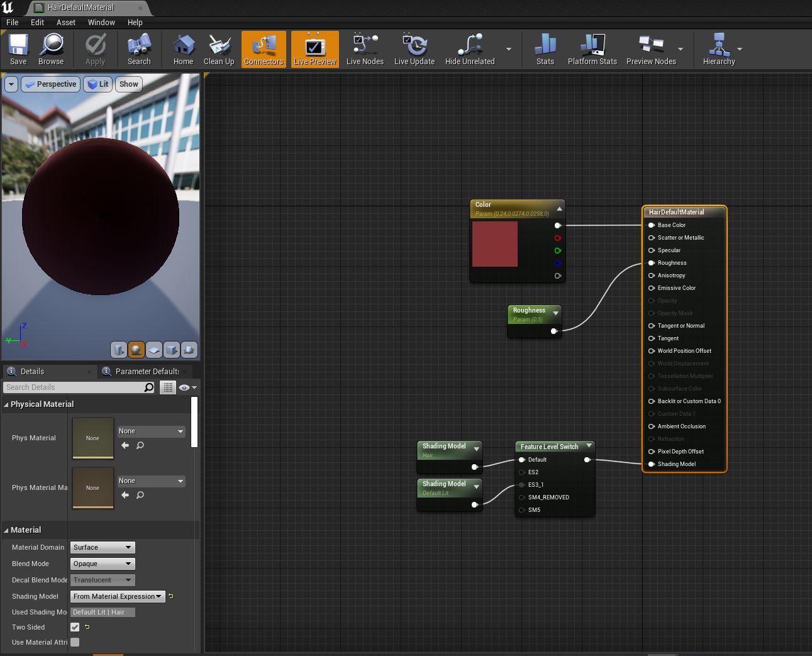Reset Two Sided to default arrow

[87, 627]
